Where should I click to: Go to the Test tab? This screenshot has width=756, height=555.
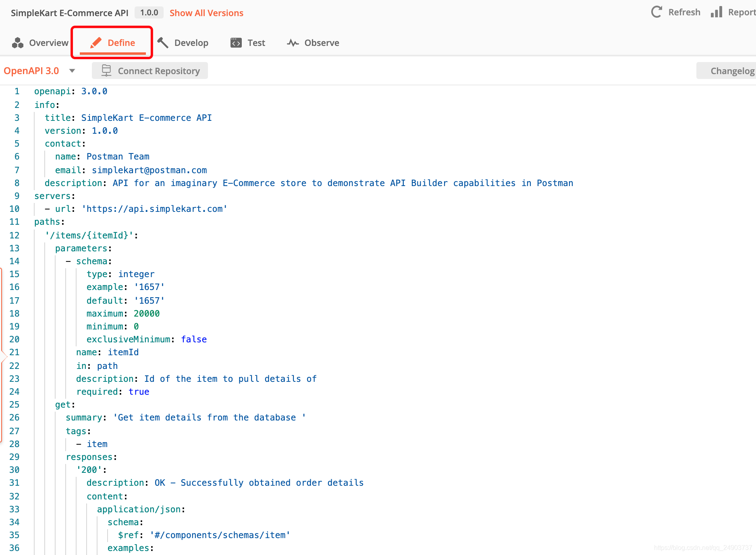[x=247, y=43]
